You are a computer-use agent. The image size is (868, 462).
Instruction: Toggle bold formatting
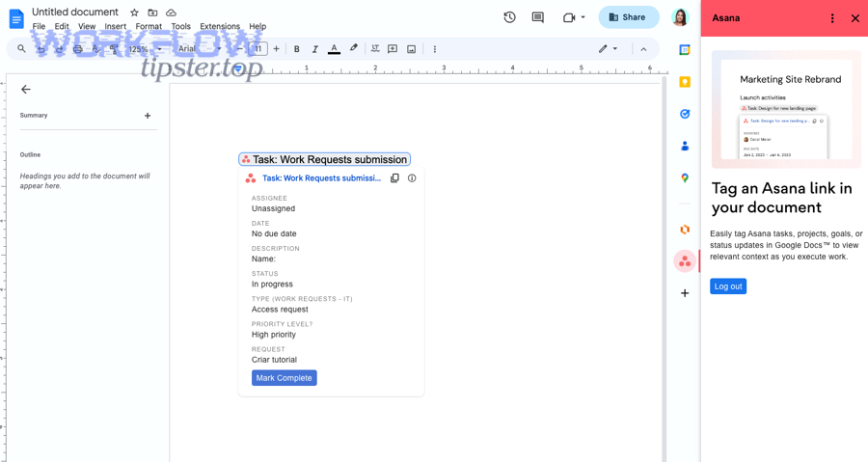297,48
